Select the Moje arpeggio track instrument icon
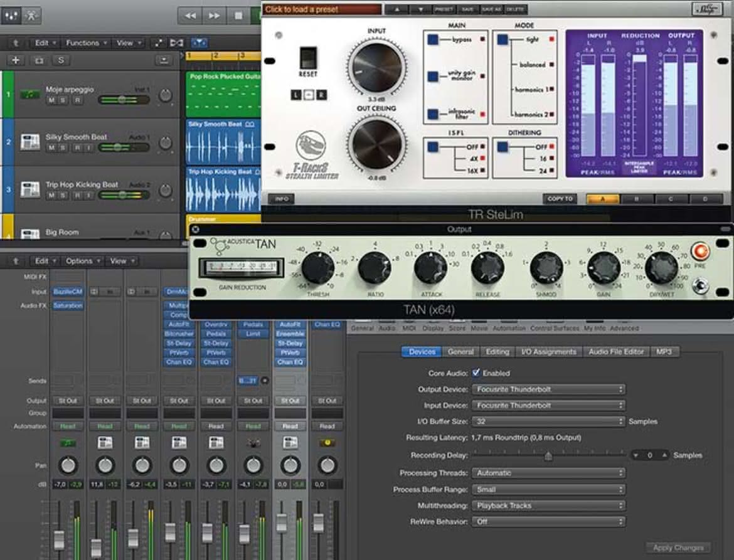Image resolution: width=734 pixels, height=560 pixels. (x=30, y=95)
